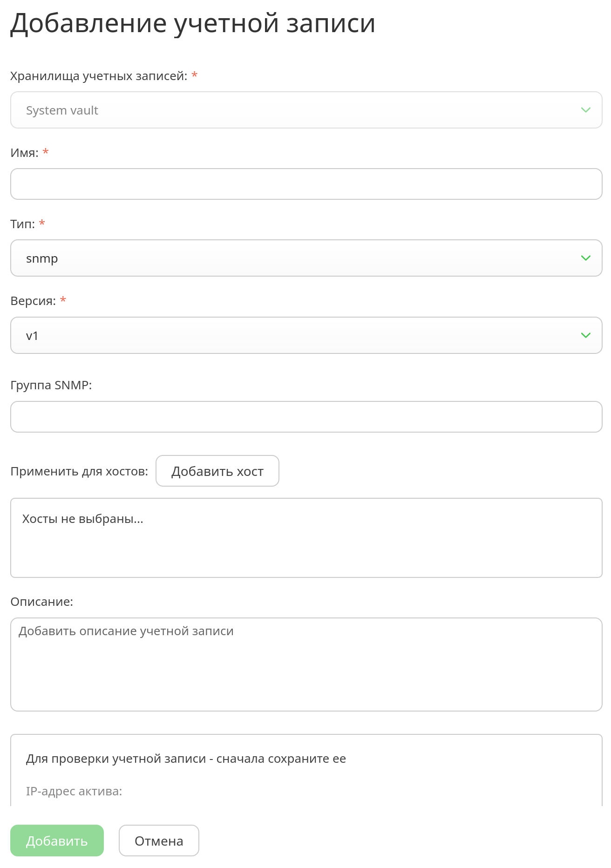Click the Группа SNMP input field
611x868 pixels.
(306, 417)
